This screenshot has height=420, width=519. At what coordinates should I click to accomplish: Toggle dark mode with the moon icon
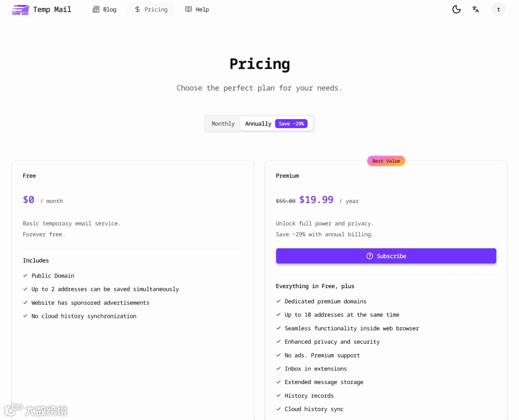point(457,10)
